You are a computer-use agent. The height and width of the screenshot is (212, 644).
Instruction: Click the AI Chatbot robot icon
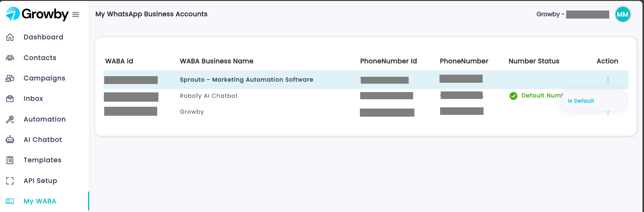pyautogui.click(x=10, y=140)
